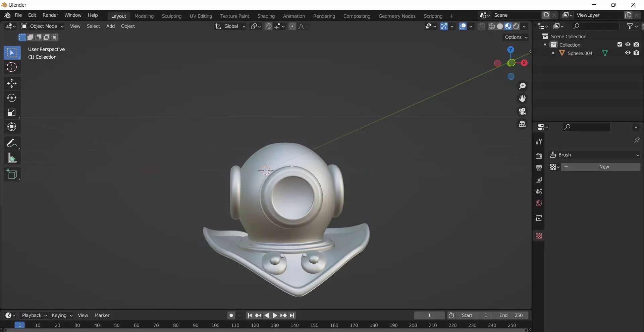Viewport: 644px width, 332px height.
Task: Open the Scene properties tab
Action: pos(539,192)
